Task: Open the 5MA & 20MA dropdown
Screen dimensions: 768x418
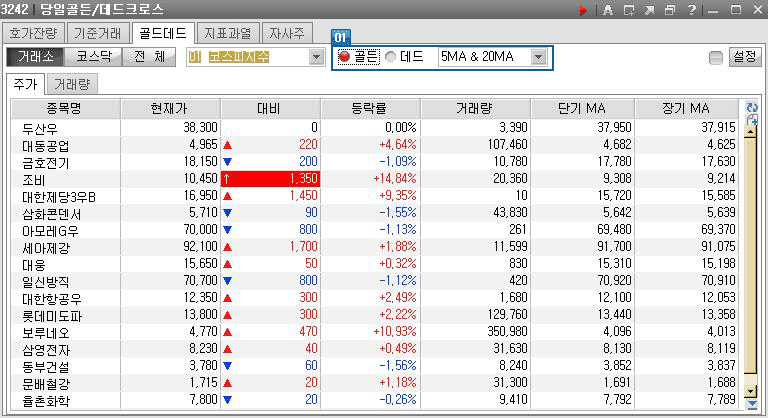Action: tap(539, 57)
